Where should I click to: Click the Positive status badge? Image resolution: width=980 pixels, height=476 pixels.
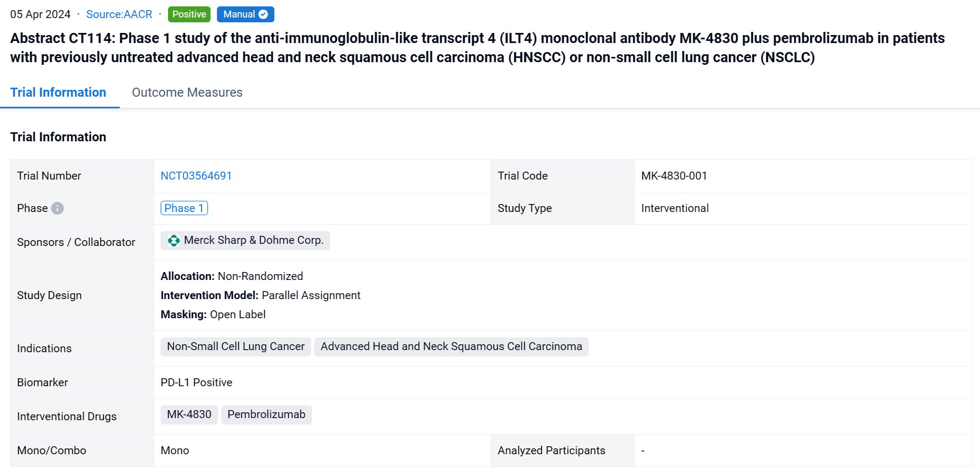point(189,14)
